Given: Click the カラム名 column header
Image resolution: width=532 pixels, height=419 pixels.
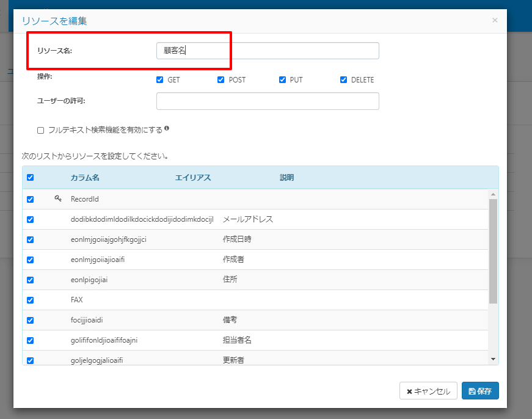Looking at the screenshot, I should tap(85, 178).
